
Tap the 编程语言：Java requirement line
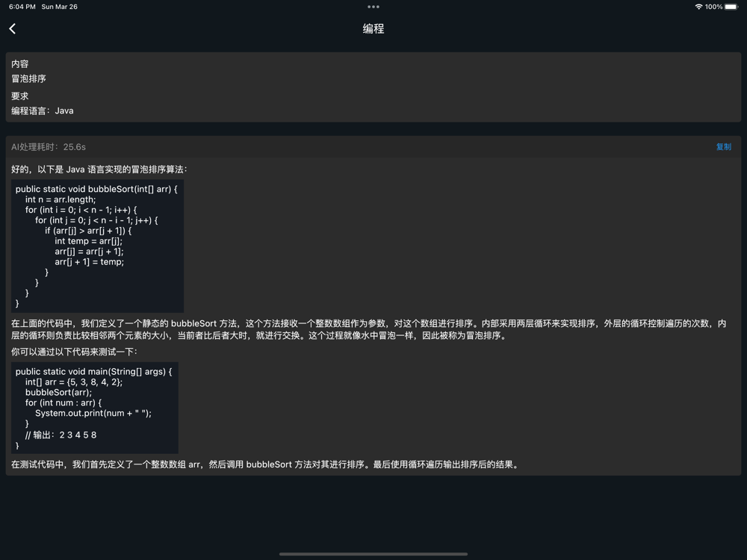point(43,111)
